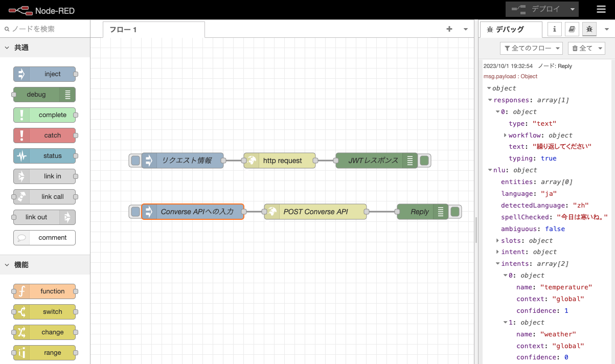Collapse the 共通 palette category
Image resolution: width=615 pixels, height=364 pixels.
[7, 48]
